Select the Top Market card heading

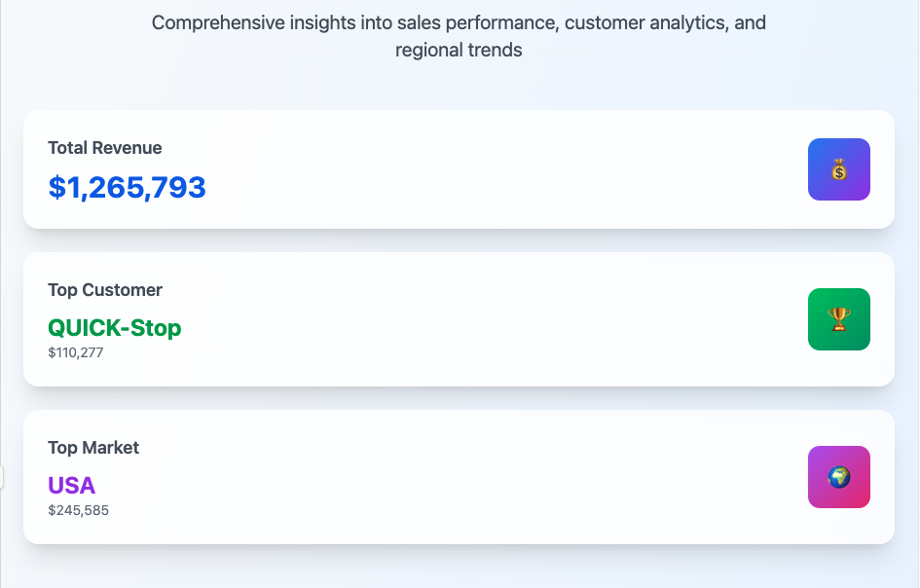93,448
